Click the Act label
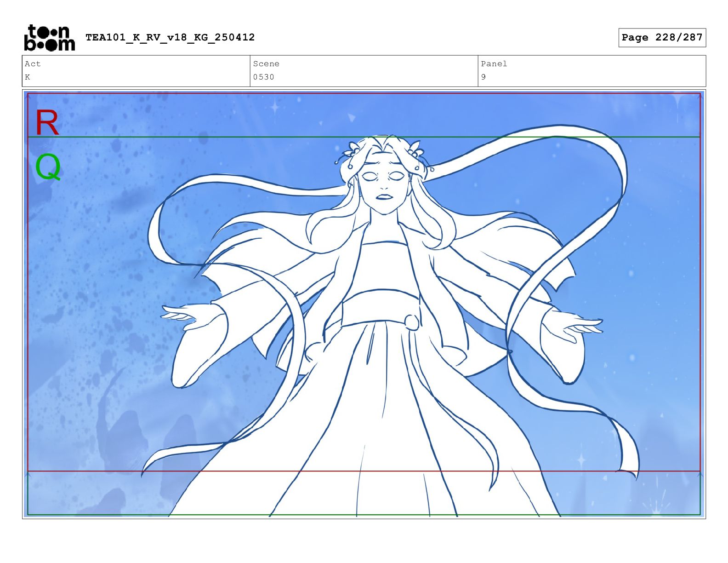 pos(33,64)
